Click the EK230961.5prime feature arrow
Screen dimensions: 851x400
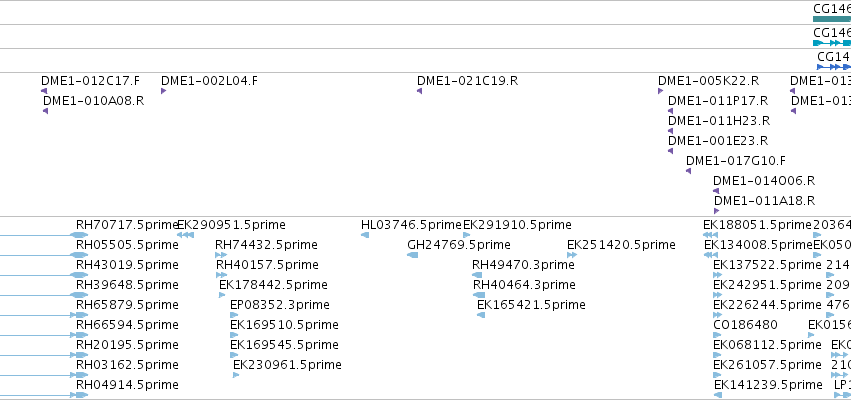(x=236, y=375)
